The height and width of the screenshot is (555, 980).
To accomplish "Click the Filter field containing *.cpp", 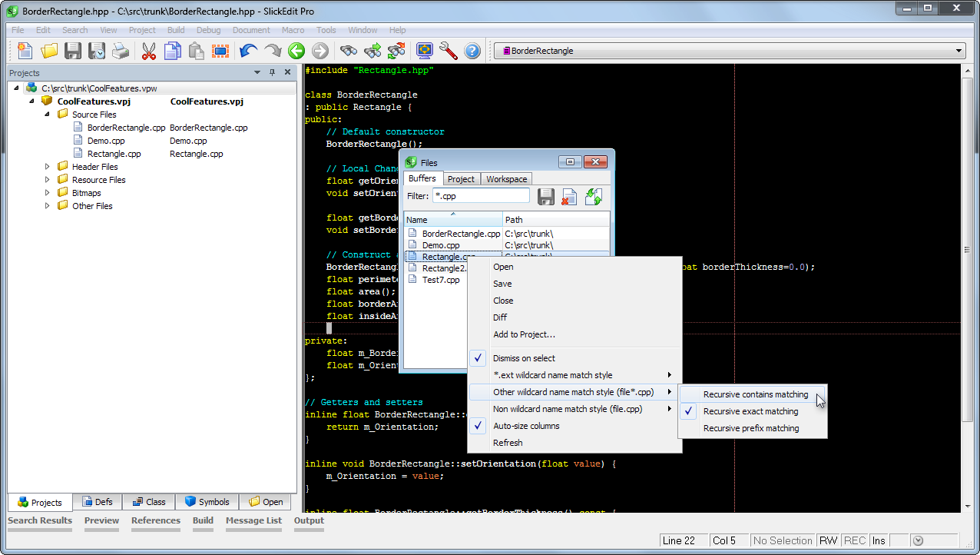I will 481,196.
